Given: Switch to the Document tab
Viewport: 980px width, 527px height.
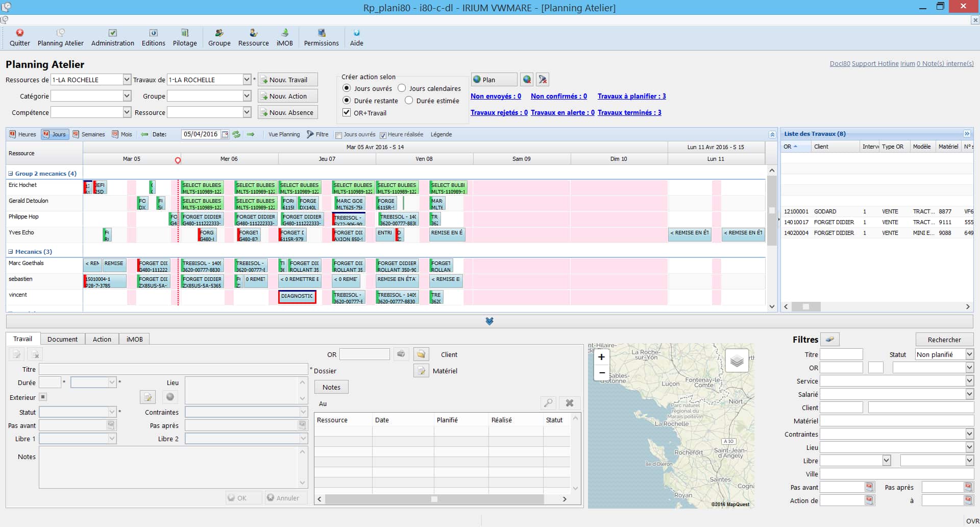Looking at the screenshot, I should 62,339.
